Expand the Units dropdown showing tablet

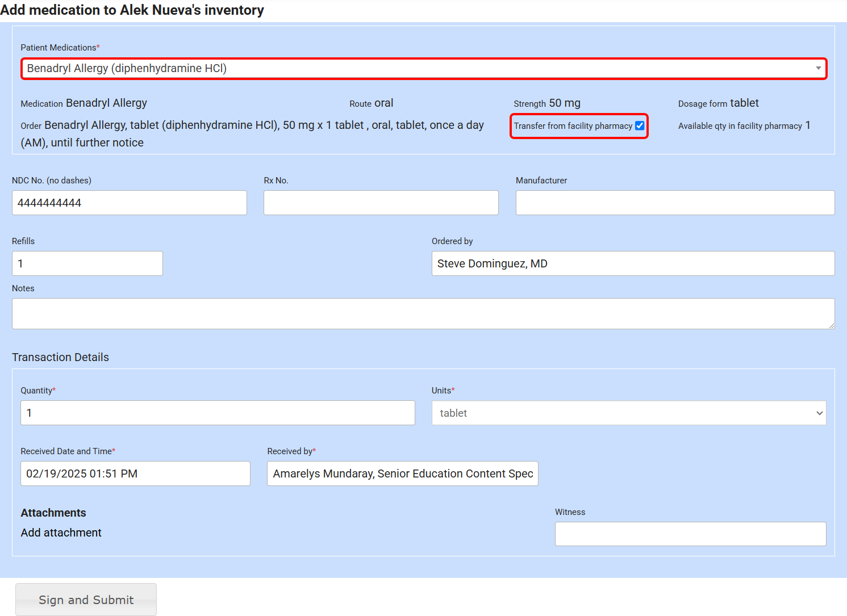pos(628,413)
